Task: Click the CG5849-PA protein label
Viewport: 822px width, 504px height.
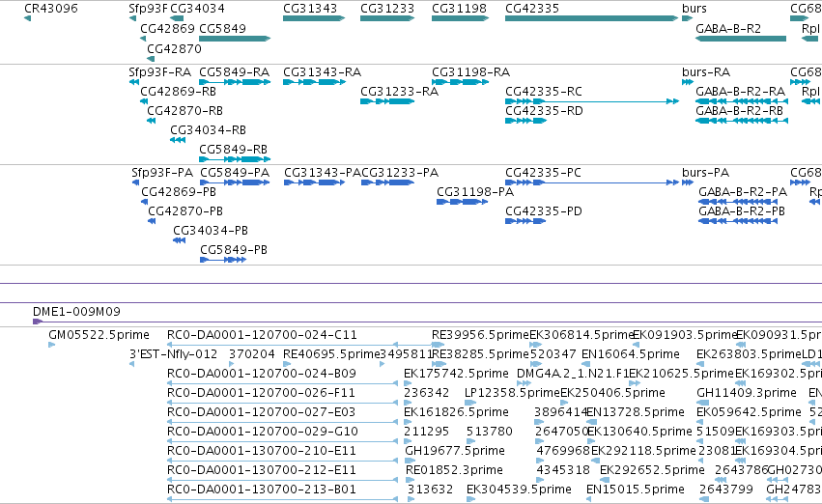Action: click(x=235, y=173)
